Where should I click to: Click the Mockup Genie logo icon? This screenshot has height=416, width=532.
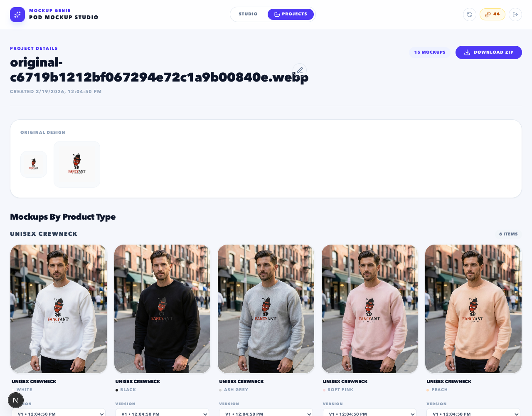coord(17,15)
